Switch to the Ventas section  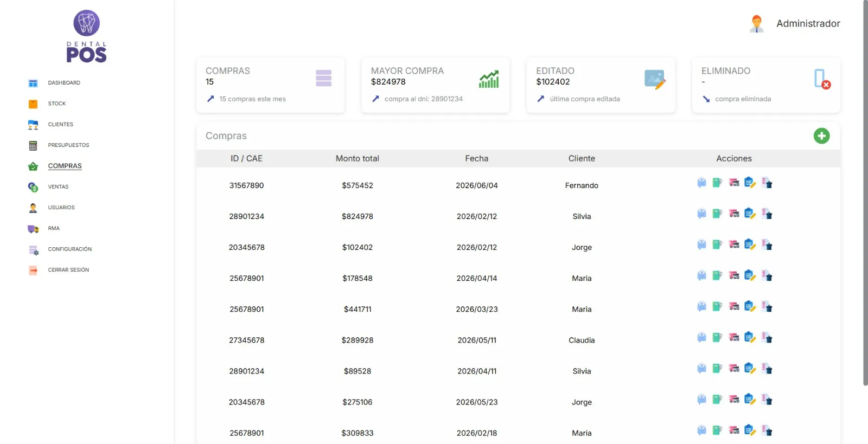coord(58,187)
